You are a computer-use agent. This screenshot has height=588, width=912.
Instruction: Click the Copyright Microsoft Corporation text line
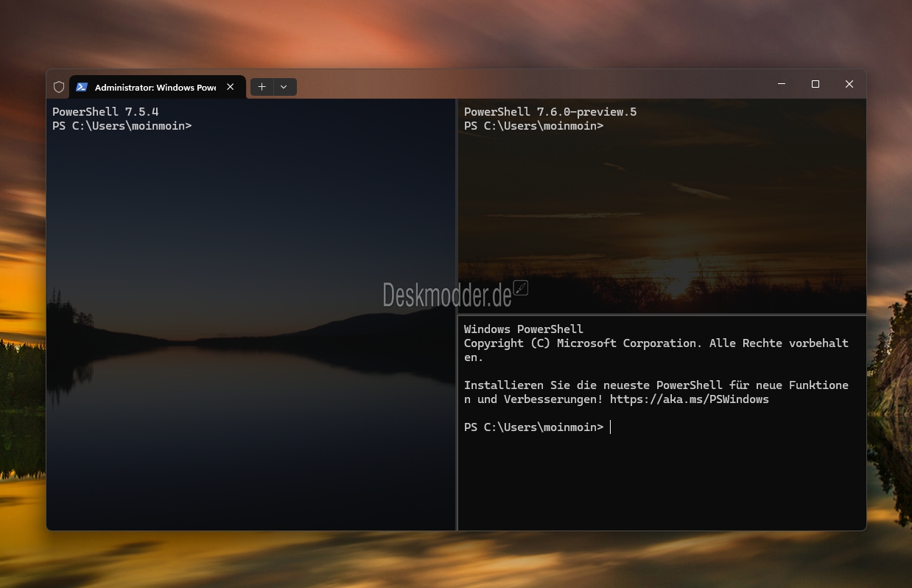(656, 343)
